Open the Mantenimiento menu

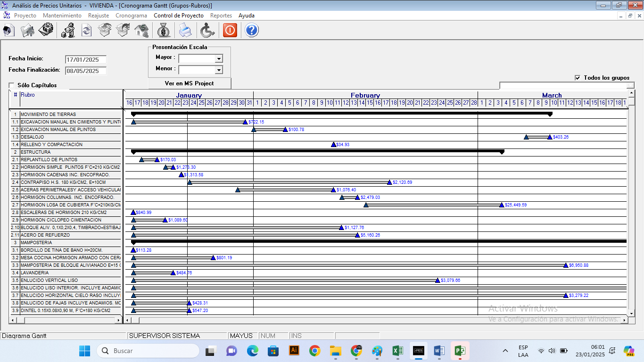tap(62, 16)
